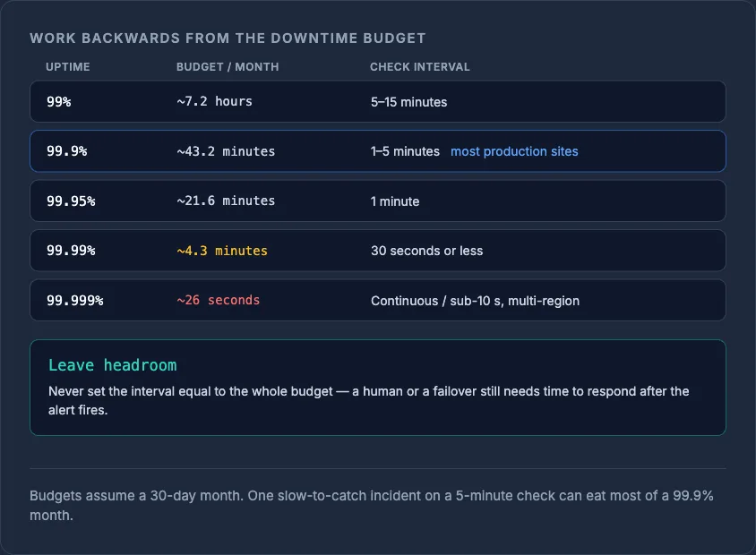Click the 'Leave headroom' callout title
The height and width of the screenshot is (555, 756).
pos(112,365)
